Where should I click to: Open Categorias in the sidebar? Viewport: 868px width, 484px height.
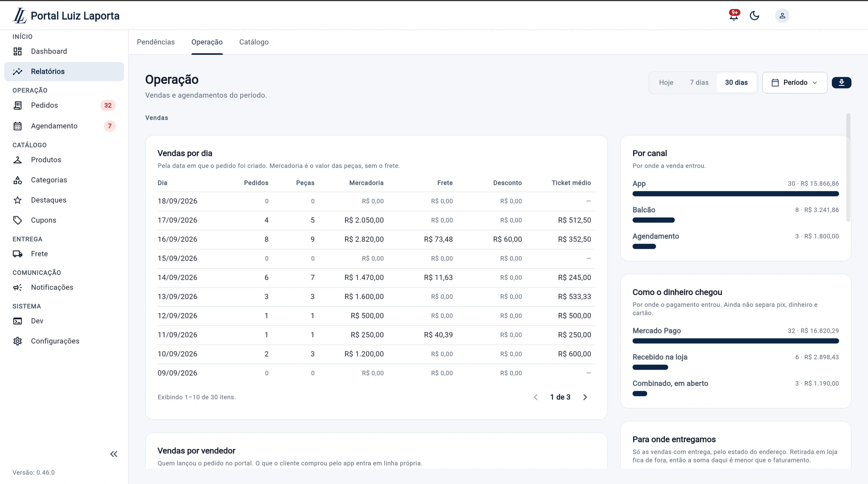(64, 180)
